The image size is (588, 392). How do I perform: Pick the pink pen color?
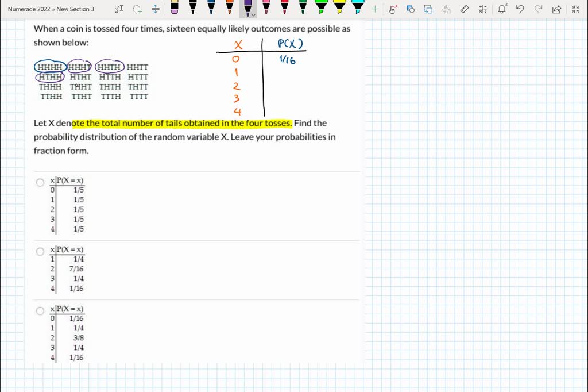click(x=265, y=8)
